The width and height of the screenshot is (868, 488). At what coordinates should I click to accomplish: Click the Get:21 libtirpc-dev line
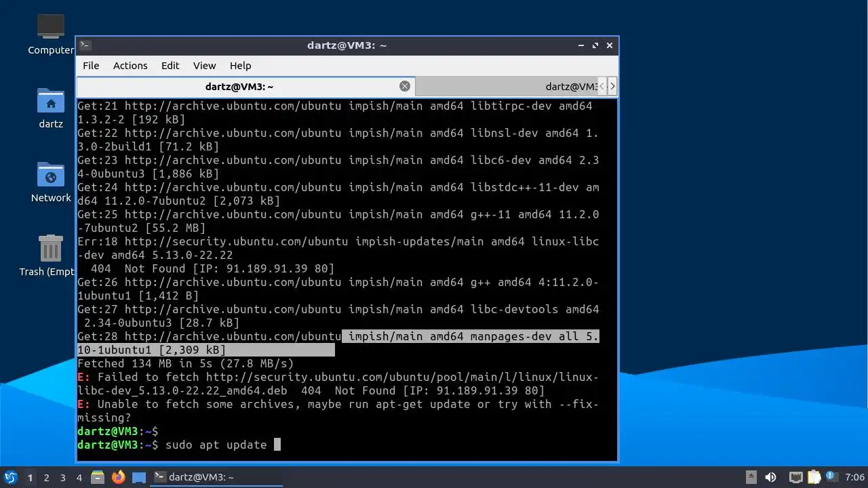335,113
